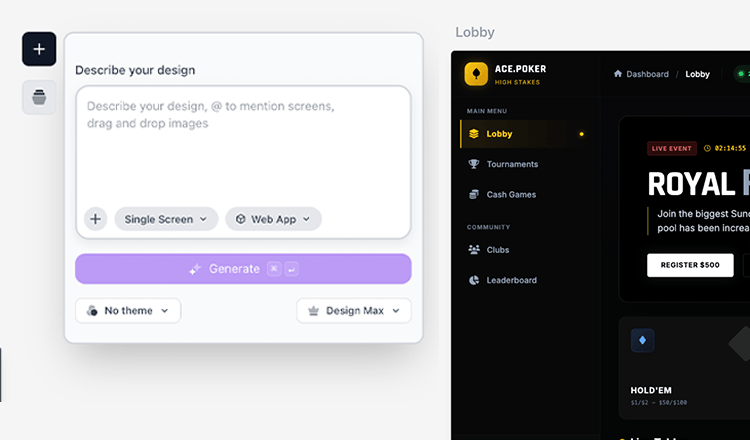Click the Lobby screen title label
The width and height of the screenshot is (750, 440).
pyautogui.click(x=474, y=33)
